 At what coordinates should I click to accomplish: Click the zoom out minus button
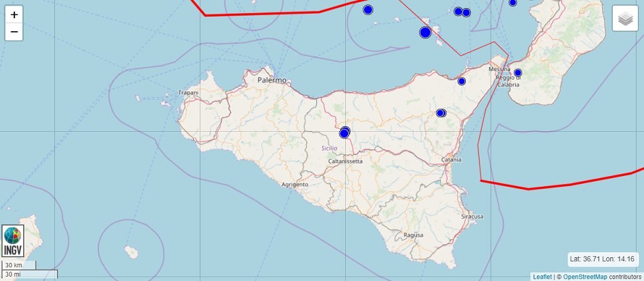[14, 32]
